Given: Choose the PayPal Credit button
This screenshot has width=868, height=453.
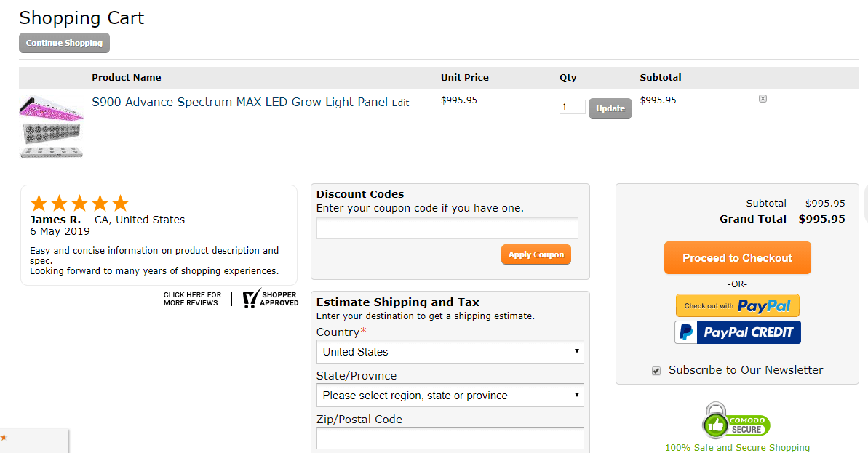Looking at the screenshot, I should (737, 332).
